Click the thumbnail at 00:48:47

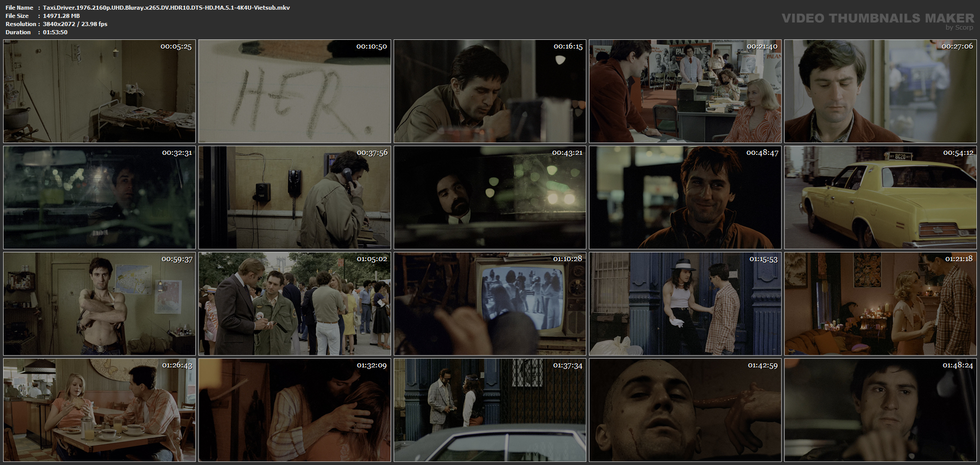point(686,198)
